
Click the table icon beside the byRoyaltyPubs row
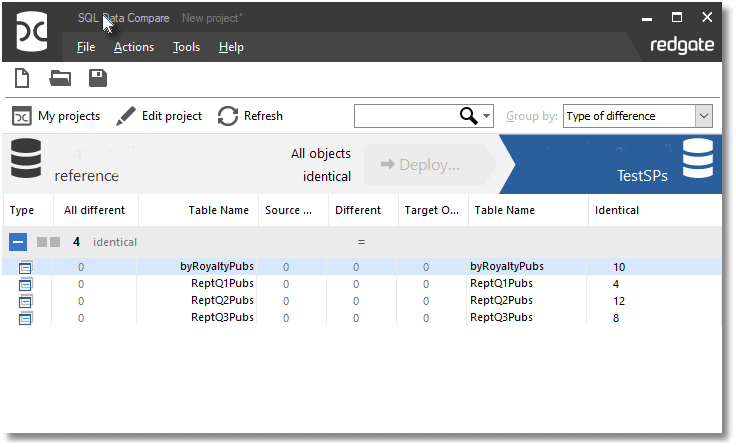pos(25,267)
